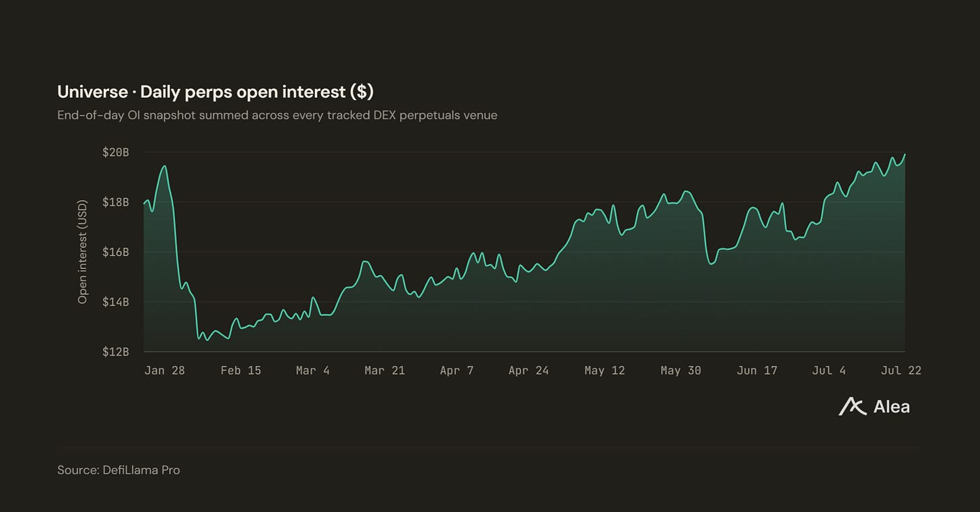Click the "Alea" brand name text

(x=891, y=406)
